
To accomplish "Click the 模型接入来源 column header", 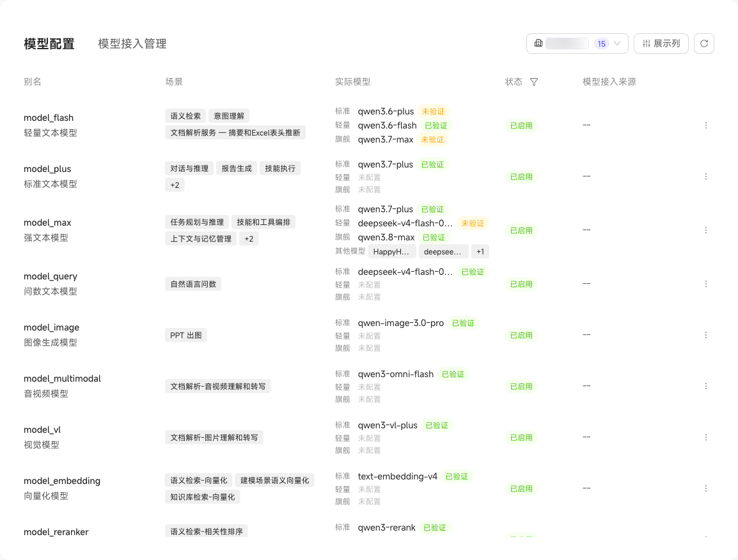I will point(609,82).
